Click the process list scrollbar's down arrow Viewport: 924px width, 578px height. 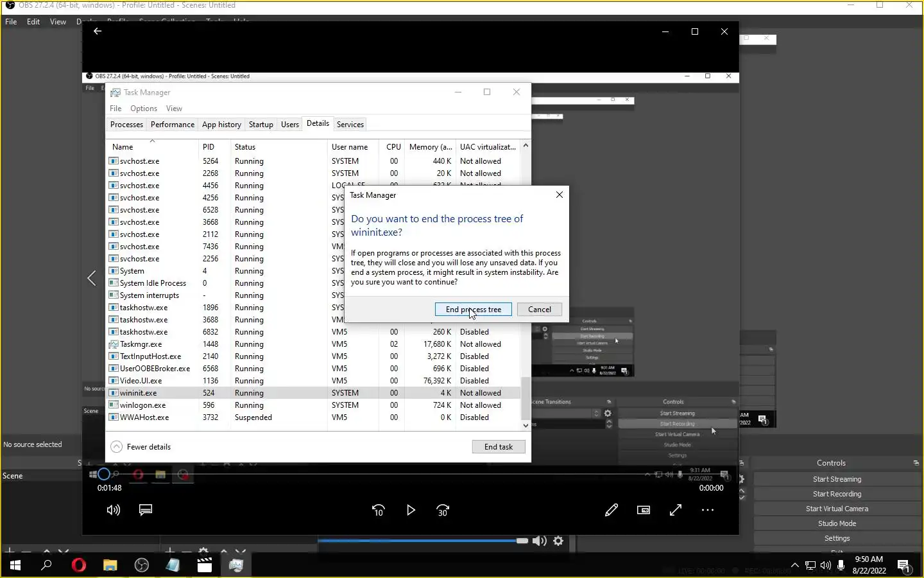[x=526, y=425]
